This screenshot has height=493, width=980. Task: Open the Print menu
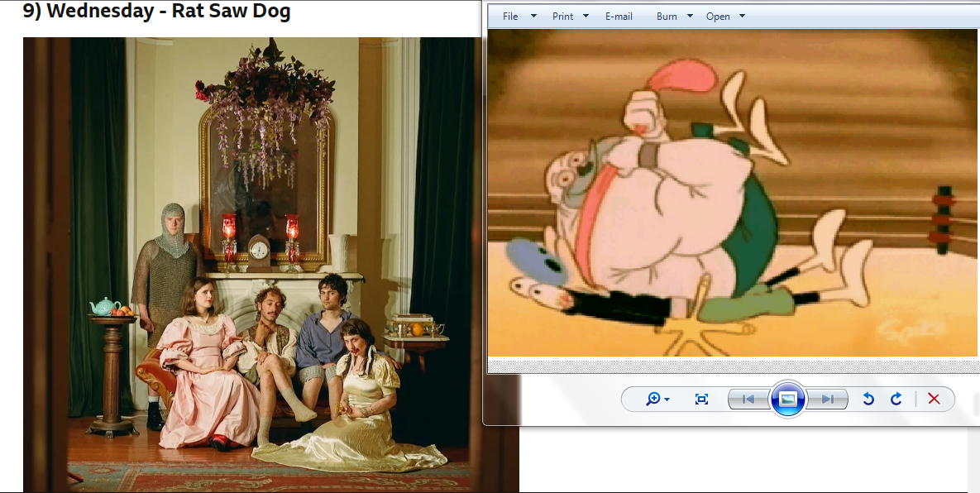point(562,17)
